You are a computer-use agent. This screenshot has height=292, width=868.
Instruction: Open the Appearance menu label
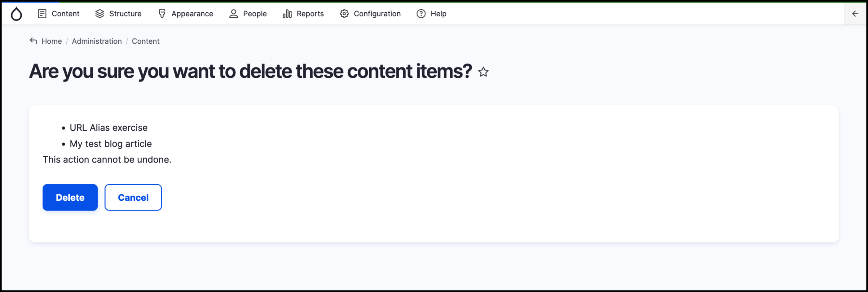click(192, 14)
